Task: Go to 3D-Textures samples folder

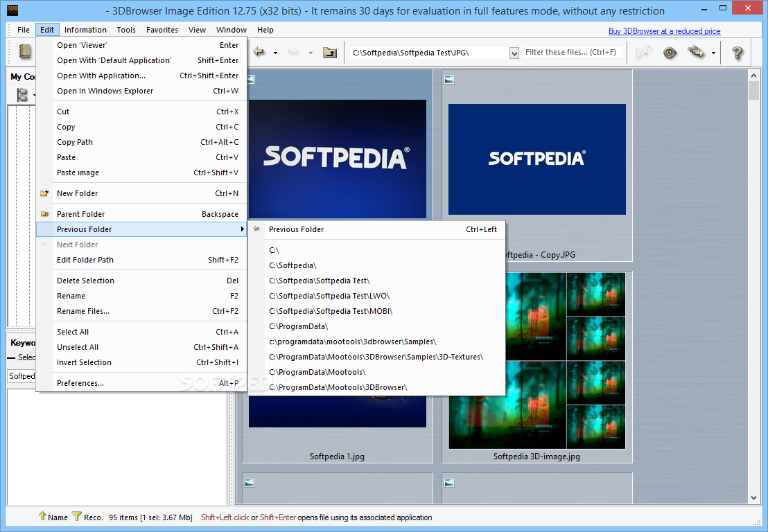Action: click(x=376, y=357)
